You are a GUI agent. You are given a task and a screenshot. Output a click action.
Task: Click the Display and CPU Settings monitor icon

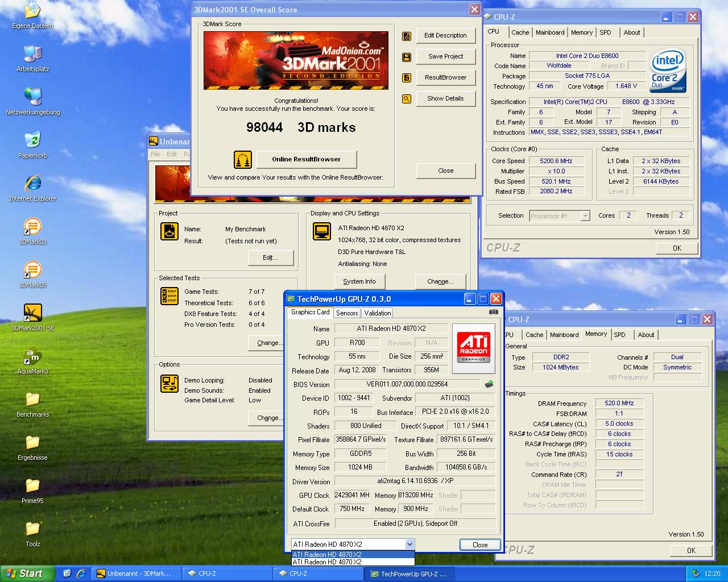pyautogui.click(x=322, y=231)
